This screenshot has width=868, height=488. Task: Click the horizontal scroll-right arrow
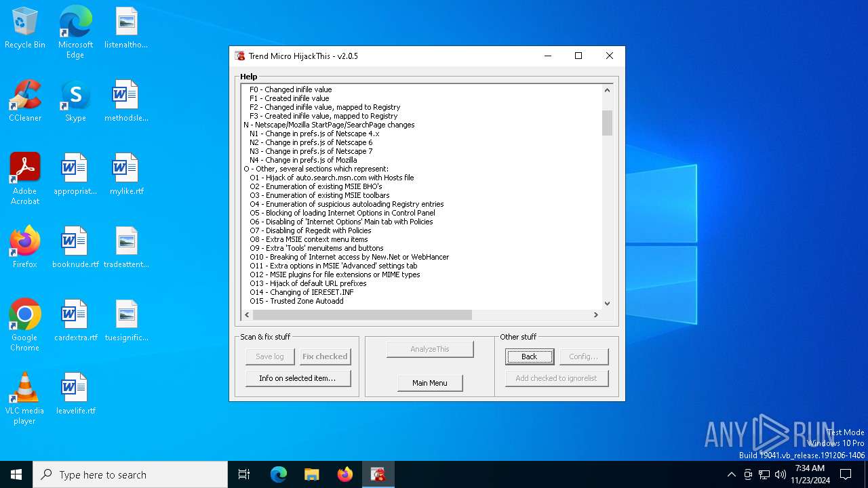click(x=596, y=314)
